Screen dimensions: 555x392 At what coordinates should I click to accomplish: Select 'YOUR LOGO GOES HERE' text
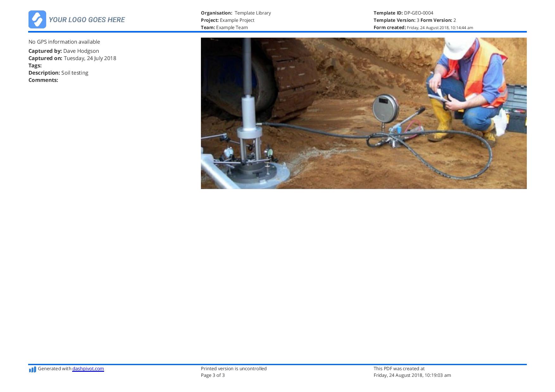tap(87, 20)
